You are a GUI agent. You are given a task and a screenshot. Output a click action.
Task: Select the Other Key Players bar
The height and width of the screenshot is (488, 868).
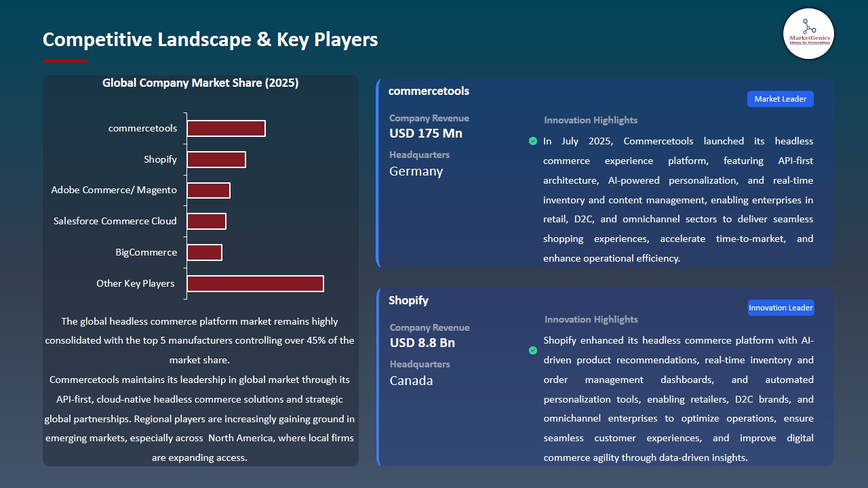tap(255, 283)
